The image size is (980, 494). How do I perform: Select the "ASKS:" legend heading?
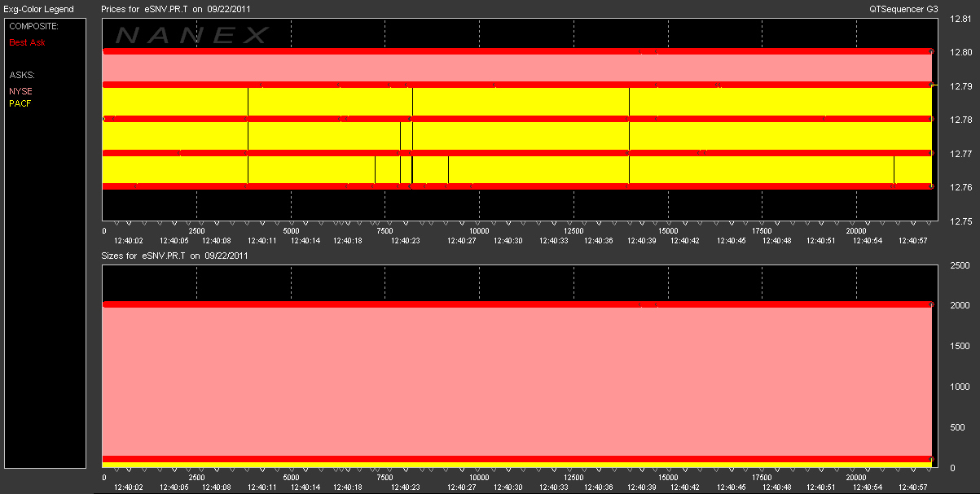tap(22, 75)
